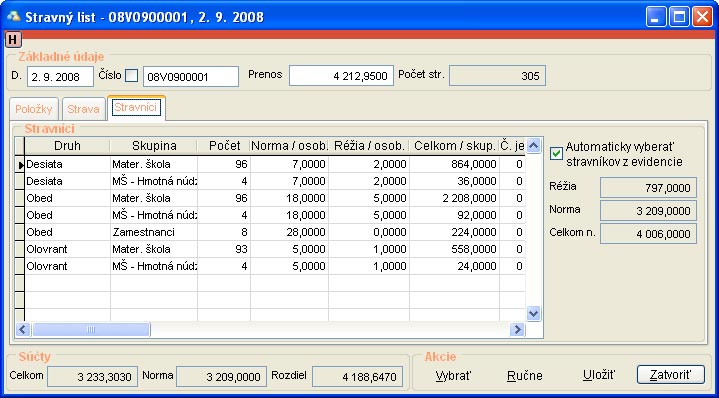This screenshot has height=398, width=719.
Task: Toggle the Číslo checkbox
Action: click(x=132, y=76)
